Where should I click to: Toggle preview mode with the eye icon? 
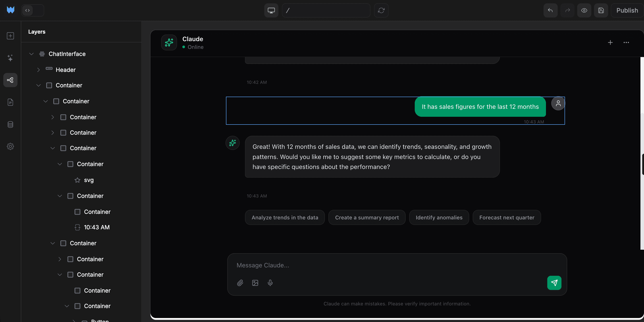tap(584, 10)
